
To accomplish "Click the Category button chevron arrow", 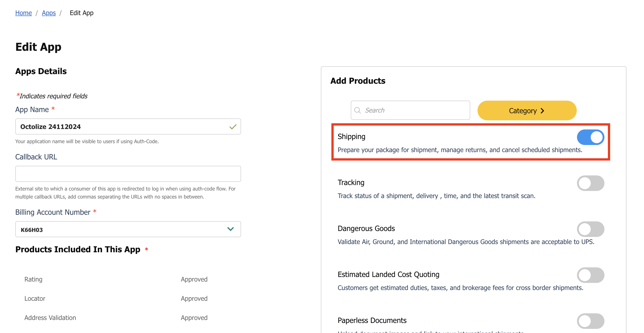I will (542, 111).
